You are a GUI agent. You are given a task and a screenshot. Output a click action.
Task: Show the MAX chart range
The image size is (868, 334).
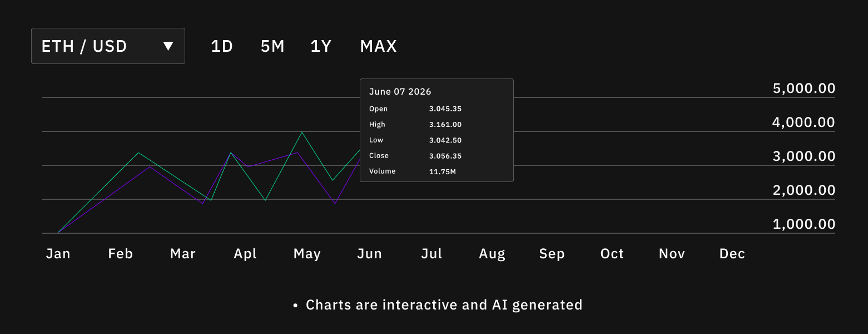(378, 46)
